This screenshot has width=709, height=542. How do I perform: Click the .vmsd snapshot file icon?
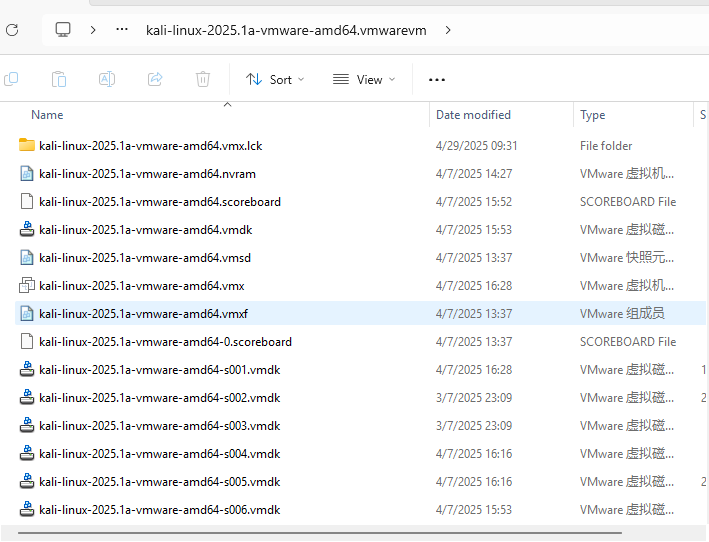(x=27, y=258)
